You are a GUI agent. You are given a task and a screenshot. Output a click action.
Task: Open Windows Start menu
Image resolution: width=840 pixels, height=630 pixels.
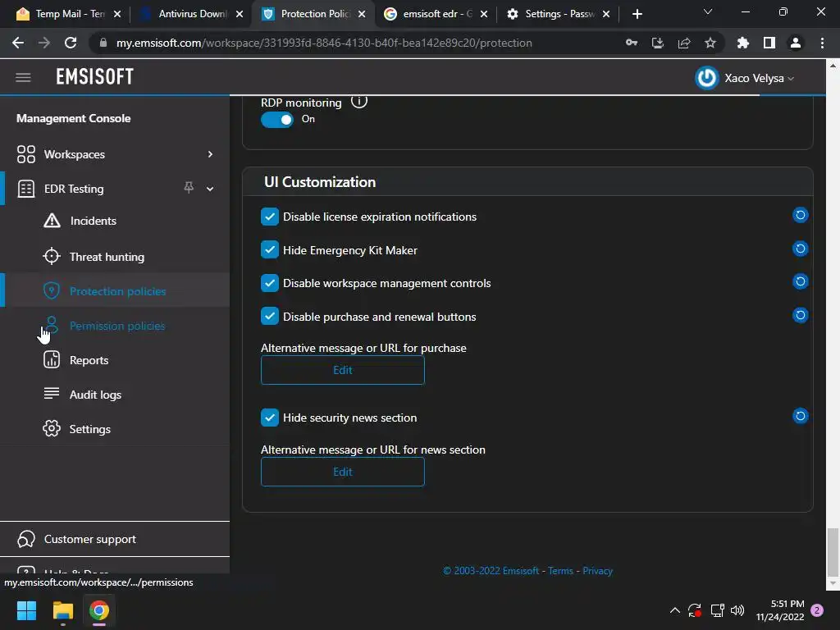26,610
